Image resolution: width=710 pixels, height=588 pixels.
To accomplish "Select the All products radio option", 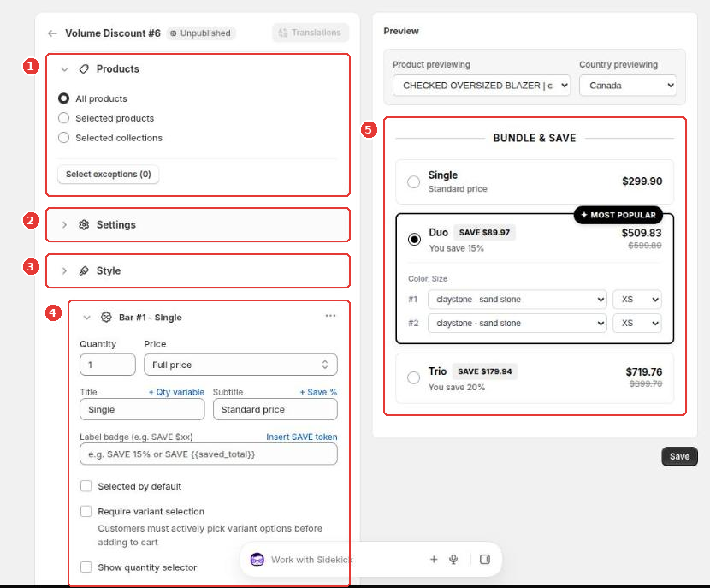I will tap(64, 98).
